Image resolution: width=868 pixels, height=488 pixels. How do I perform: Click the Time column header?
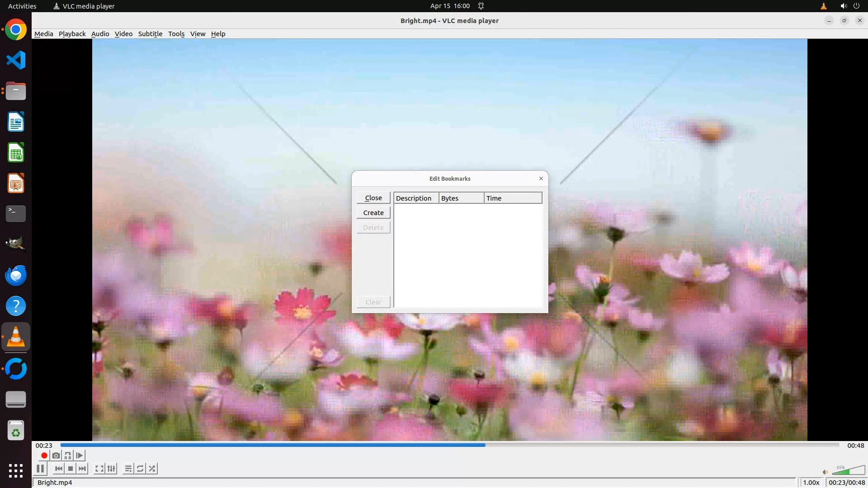pyautogui.click(x=513, y=198)
